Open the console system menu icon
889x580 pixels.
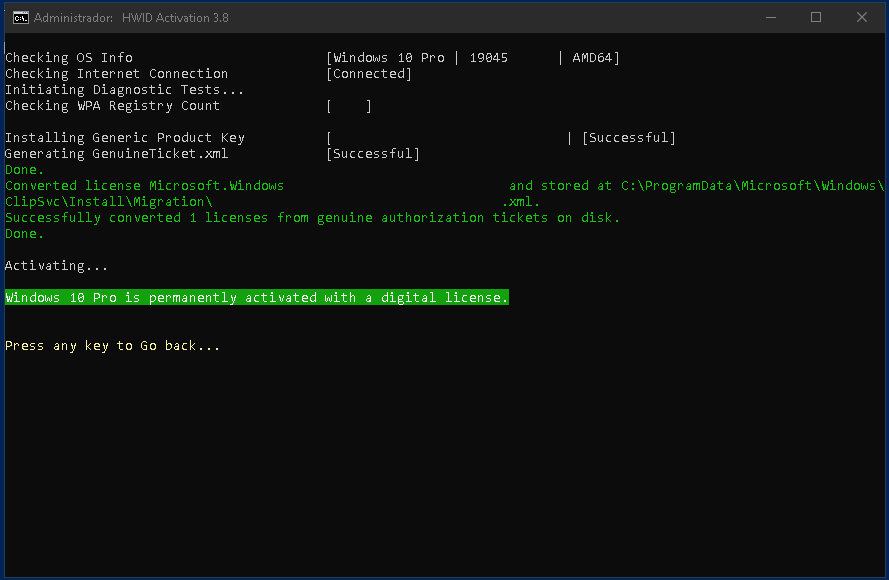pyautogui.click(x=20, y=18)
